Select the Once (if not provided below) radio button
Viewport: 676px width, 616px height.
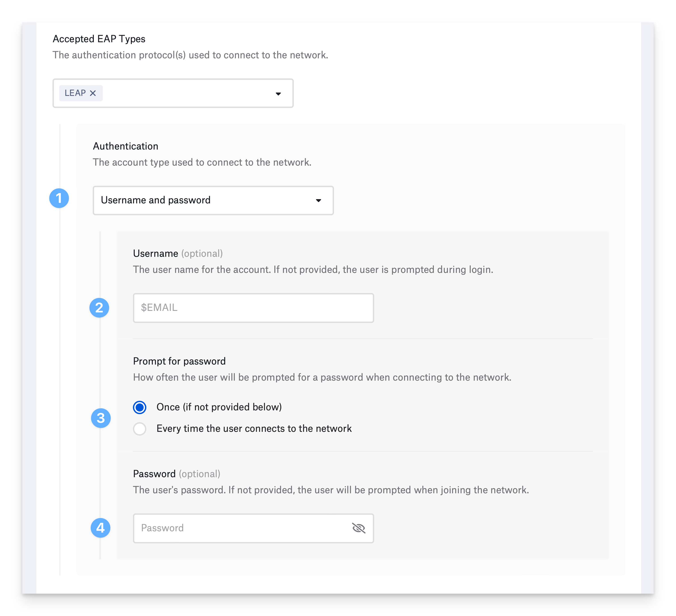click(x=139, y=407)
